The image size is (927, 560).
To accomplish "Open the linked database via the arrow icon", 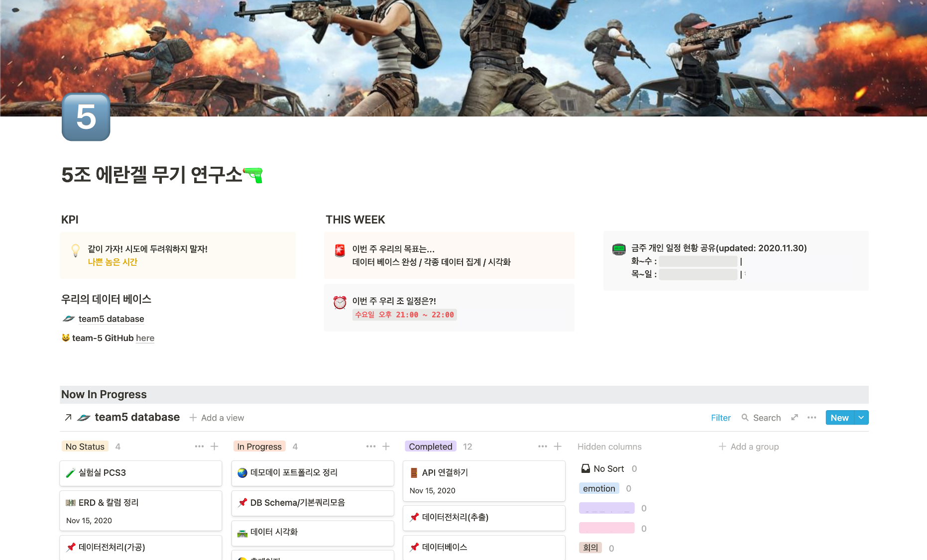I will click(68, 417).
